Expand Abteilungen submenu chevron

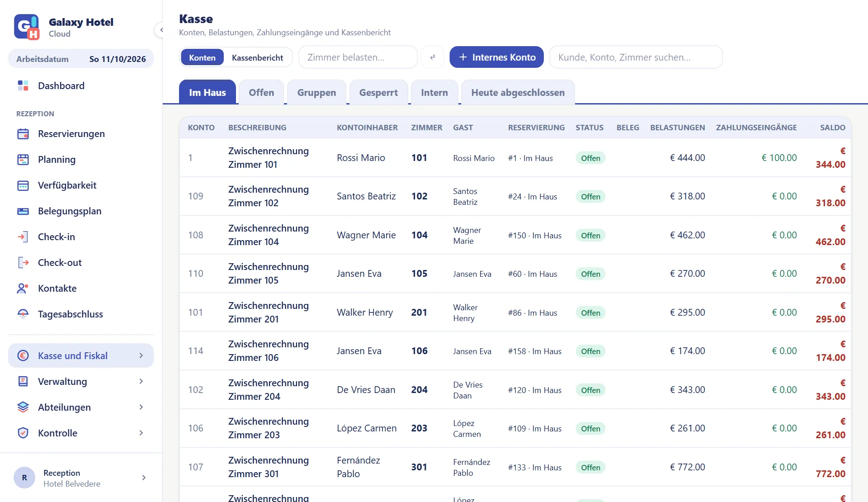point(141,407)
